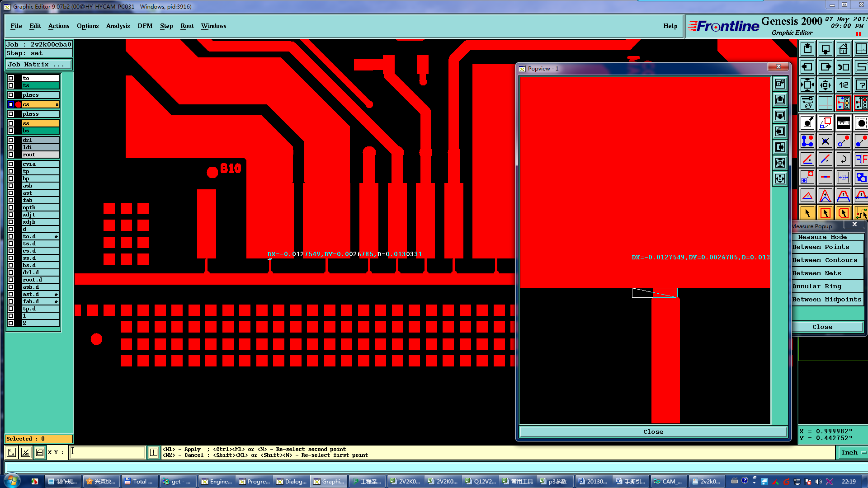Click the exclamation mark icon near coordinate field
This screenshot has width=868, height=488.
click(154, 452)
